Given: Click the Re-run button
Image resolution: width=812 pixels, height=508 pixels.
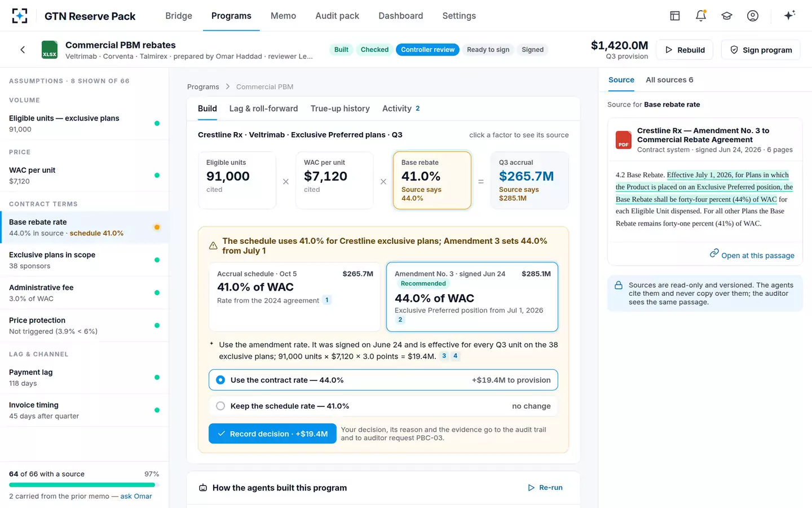Looking at the screenshot, I should tap(545, 488).
